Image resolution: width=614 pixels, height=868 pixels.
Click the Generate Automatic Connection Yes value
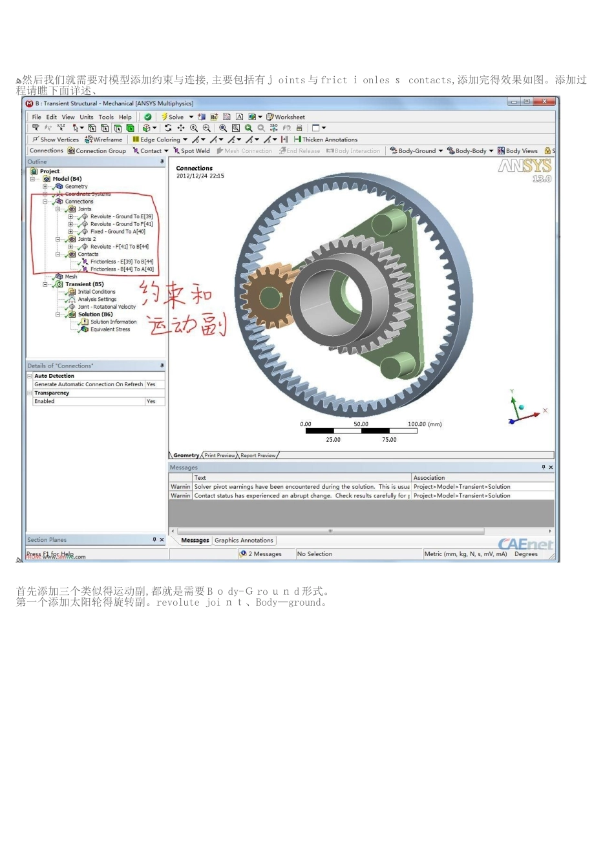click(155, 384)
